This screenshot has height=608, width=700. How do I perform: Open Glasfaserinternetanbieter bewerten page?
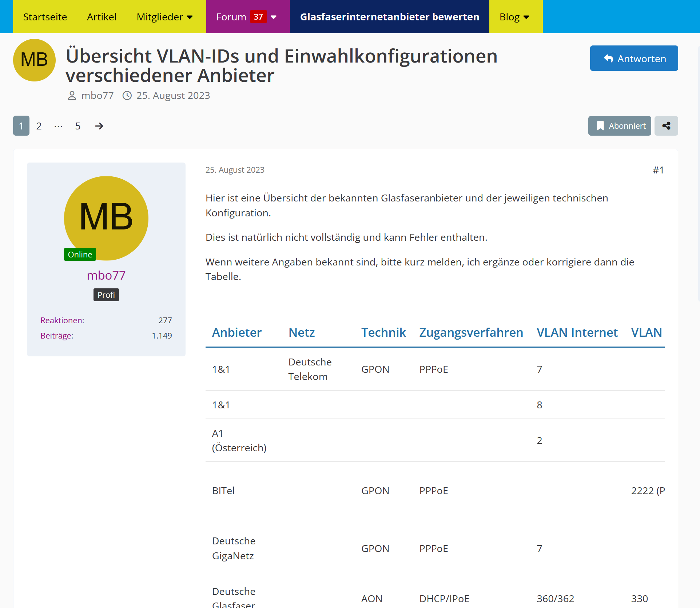tap(389, 17)
